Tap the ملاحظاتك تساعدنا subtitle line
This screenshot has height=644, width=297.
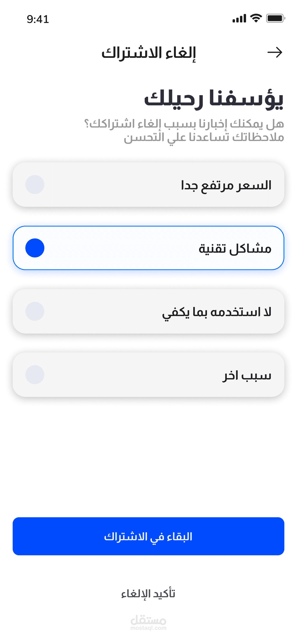point(204,138)
